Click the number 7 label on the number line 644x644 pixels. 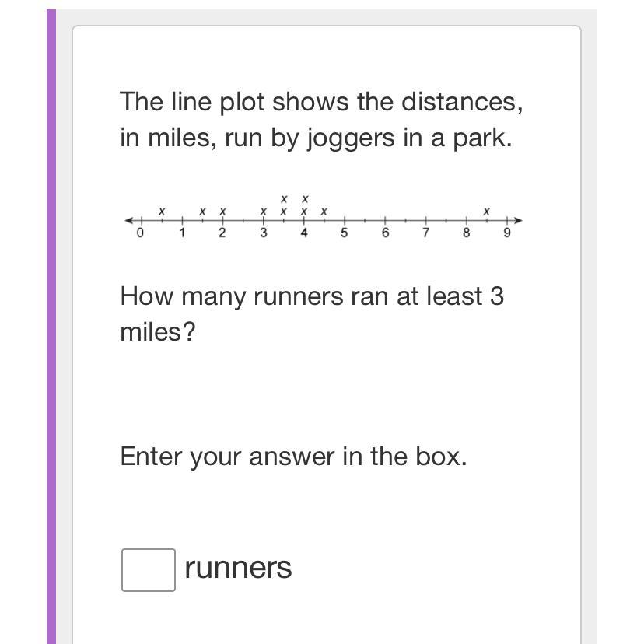pos(426,233)
